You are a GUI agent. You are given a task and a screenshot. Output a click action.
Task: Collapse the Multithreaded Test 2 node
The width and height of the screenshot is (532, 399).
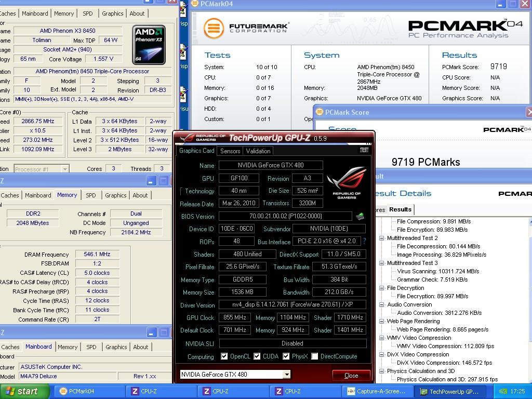382,238
